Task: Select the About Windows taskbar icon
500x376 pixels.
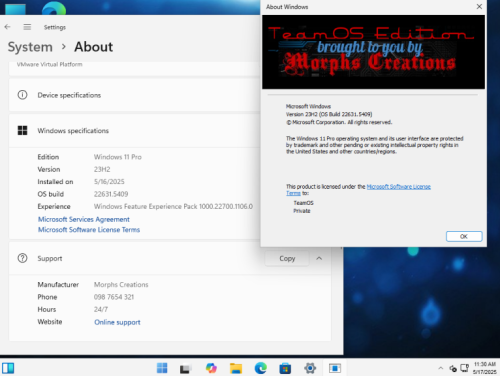Action: (335, 368)
